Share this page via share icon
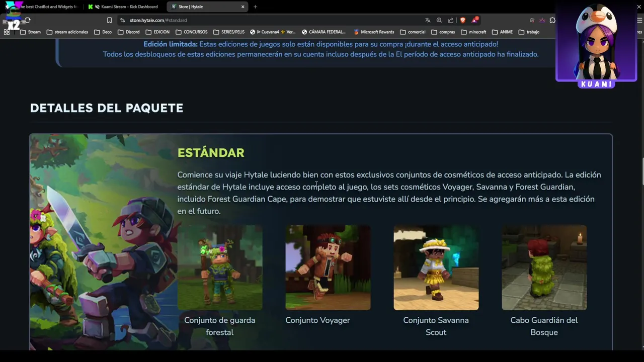Image resolution: width=644 pixels, height=362 pixels. click(451, 20)
